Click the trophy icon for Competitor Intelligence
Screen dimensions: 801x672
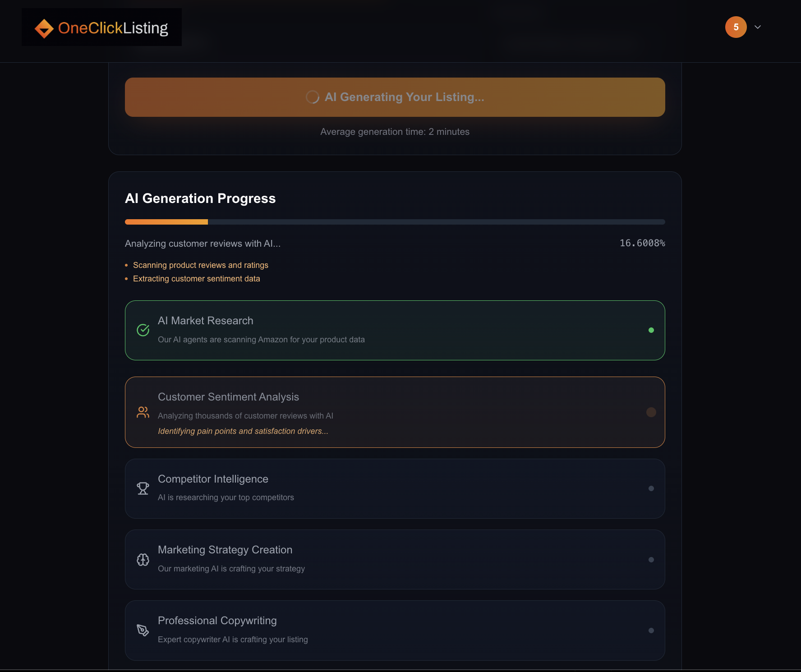click(x=143, y=488)
